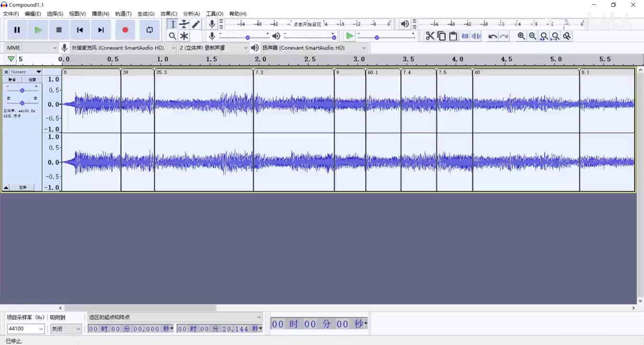The image size is (644, 345).
Task: Click the Cut scissors icon
Action: click(x=430, y=36)
